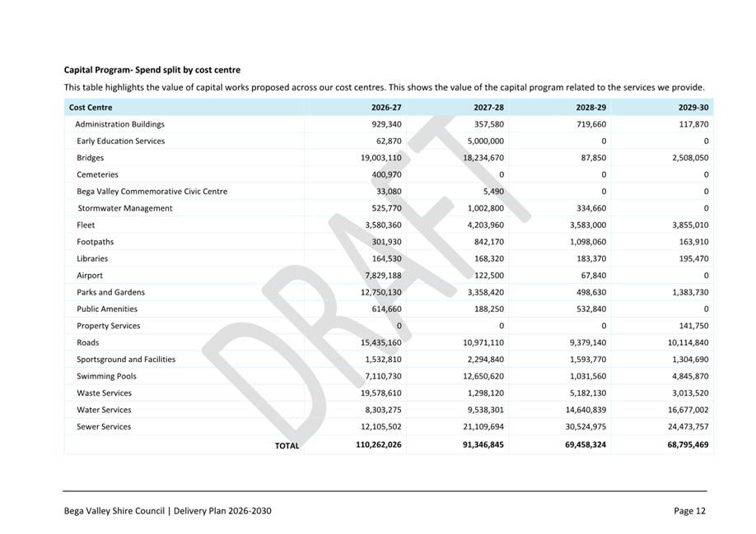Click the Roads 2027-28 value 10,971,110
756x534 pixels.
click(483, 343)
